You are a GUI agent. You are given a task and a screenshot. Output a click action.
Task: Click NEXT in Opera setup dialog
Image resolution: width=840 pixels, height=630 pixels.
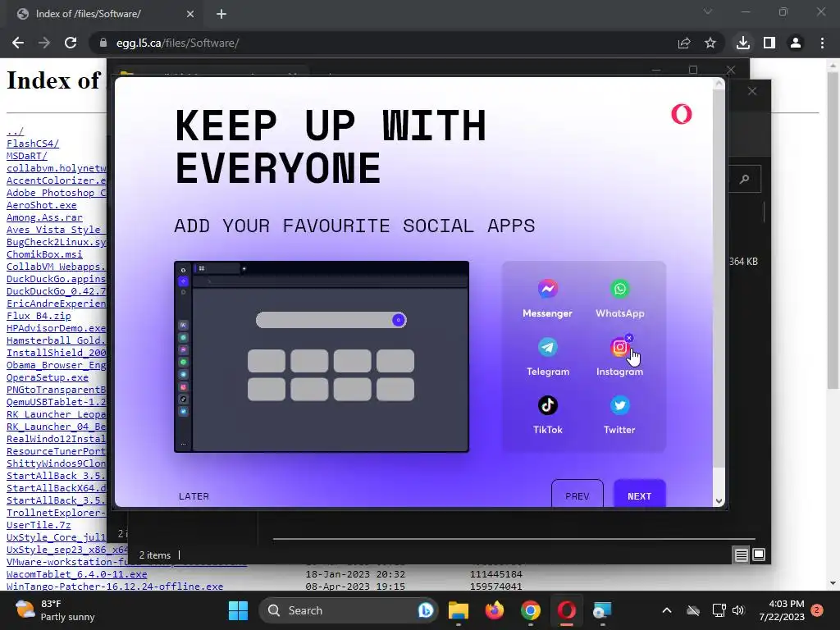(x=640, y=494)
